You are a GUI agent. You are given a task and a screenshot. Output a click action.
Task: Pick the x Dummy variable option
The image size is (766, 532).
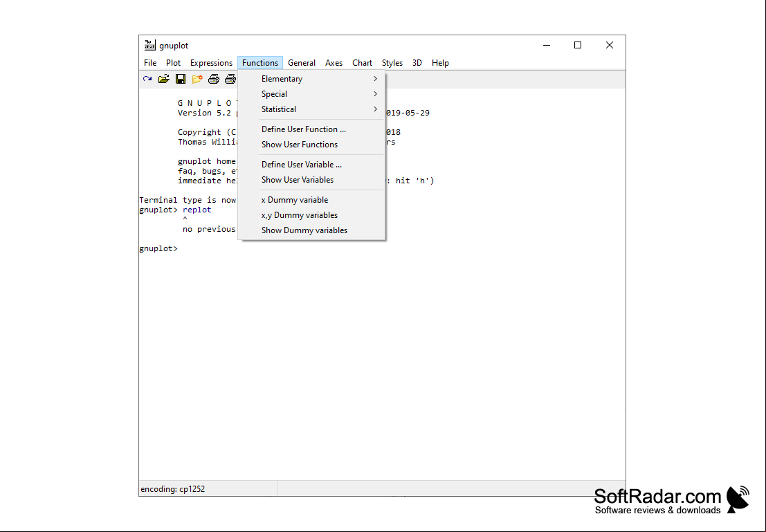(311, 200)
